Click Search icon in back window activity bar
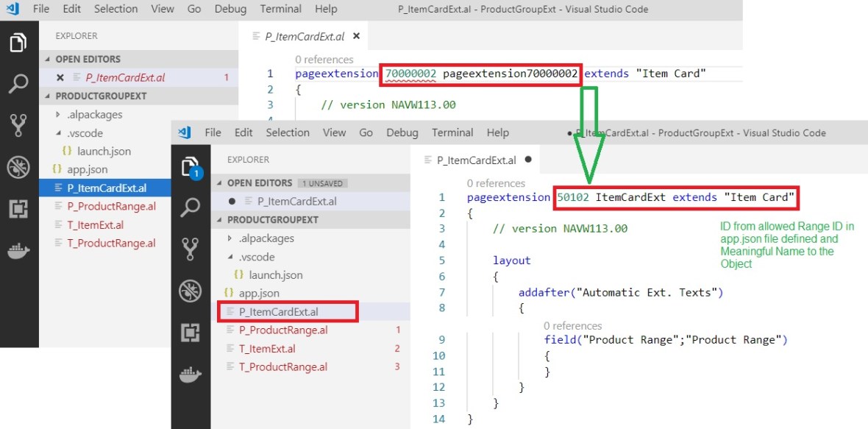Screen dimensions: 868x429 [x=18, y=83]
